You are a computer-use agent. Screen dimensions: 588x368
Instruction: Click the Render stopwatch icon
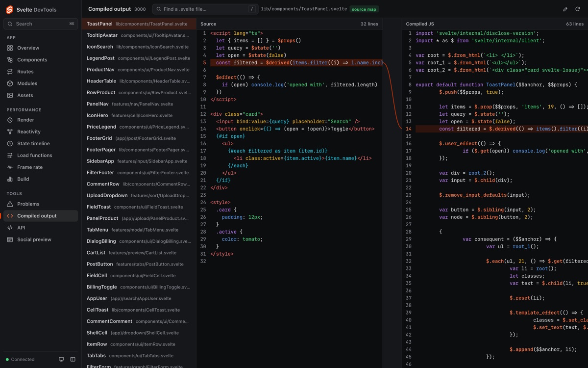click(10, 120)
